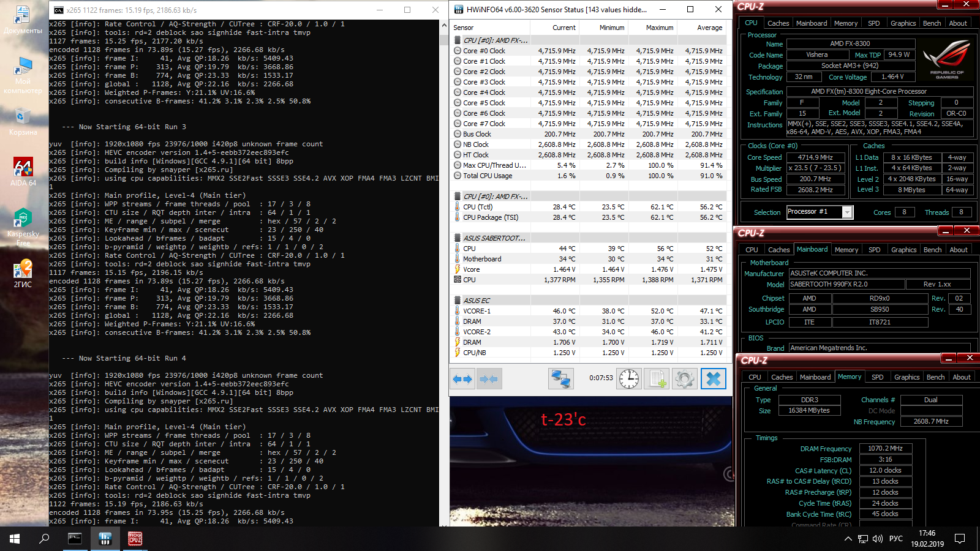Open taskbar search magnifier
The height and width of the screenshot is (551, 980).
click(44, 539)
